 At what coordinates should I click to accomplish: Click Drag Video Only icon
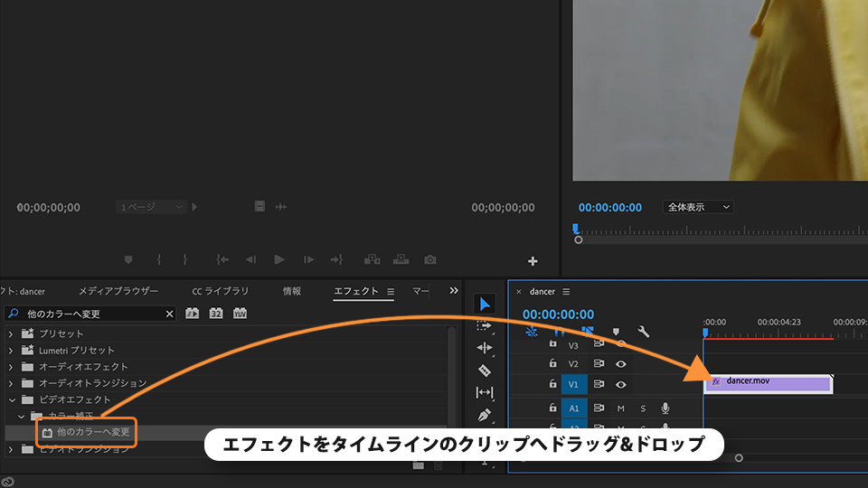point(259,206)
